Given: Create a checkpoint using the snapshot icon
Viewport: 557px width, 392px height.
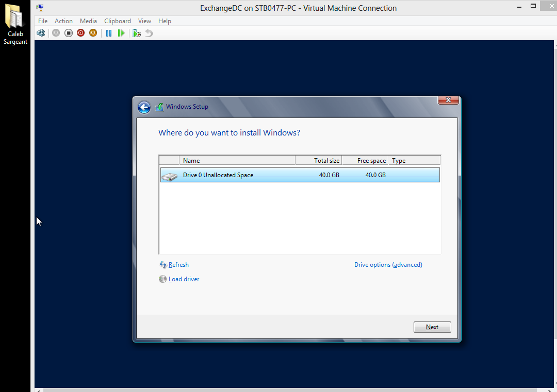Looking at the screenshot, I should 137,33.
